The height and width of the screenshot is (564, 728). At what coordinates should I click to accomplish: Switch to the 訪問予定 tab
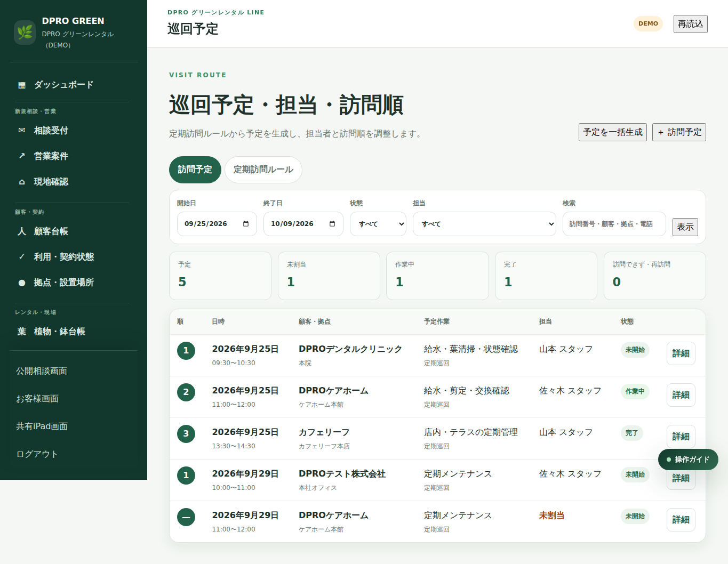point(195,170)
